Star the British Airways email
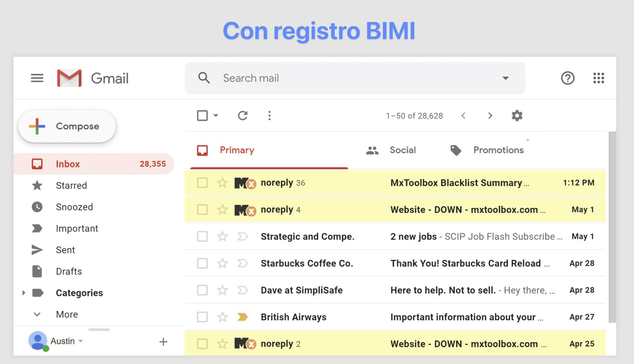 (223, 317)
